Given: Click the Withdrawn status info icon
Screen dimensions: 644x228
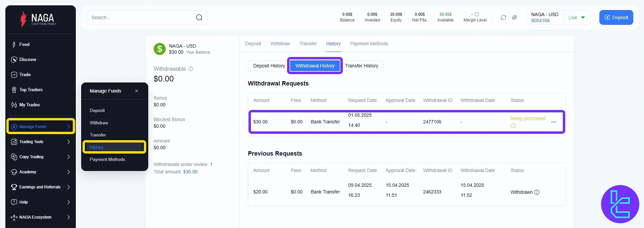Looking at the screenshot, I should [537, 192].
